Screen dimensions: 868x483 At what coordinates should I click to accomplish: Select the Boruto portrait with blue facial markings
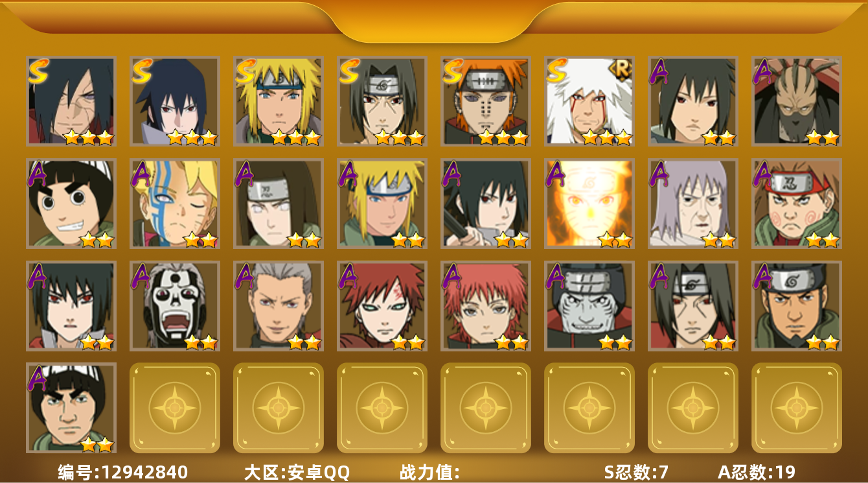click(x=175, y=204)
